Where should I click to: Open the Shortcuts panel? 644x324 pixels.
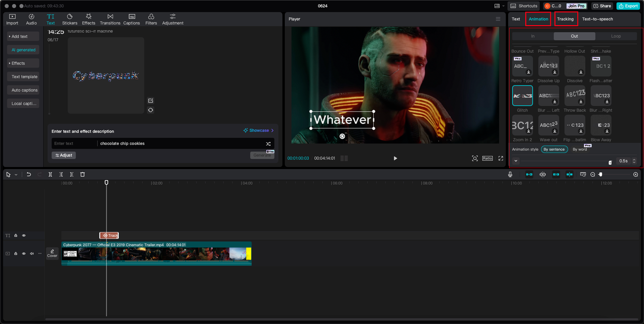524,6
